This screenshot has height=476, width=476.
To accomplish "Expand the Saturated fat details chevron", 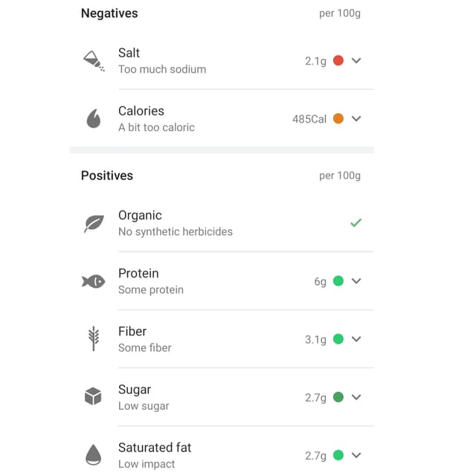I will pos(356,455).
